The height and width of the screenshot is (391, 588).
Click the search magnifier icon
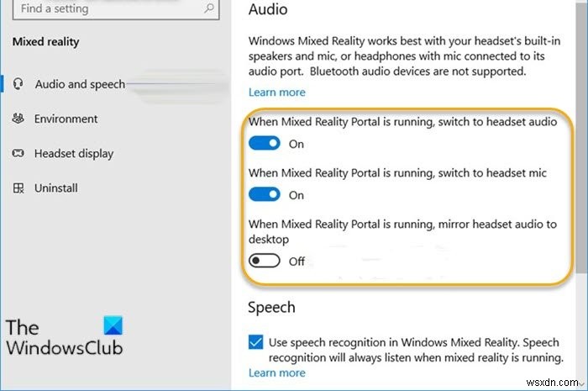[209, 8]
